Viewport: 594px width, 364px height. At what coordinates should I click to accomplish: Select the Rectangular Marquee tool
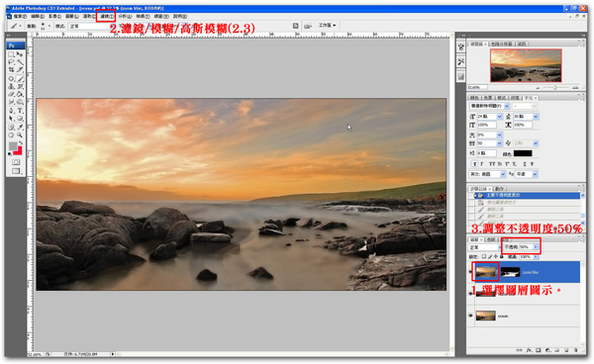11,54
